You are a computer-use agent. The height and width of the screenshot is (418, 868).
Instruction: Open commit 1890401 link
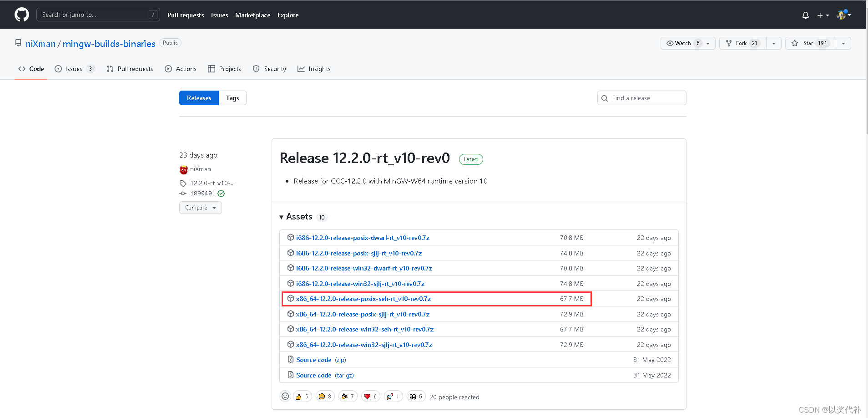pos(203,194)
